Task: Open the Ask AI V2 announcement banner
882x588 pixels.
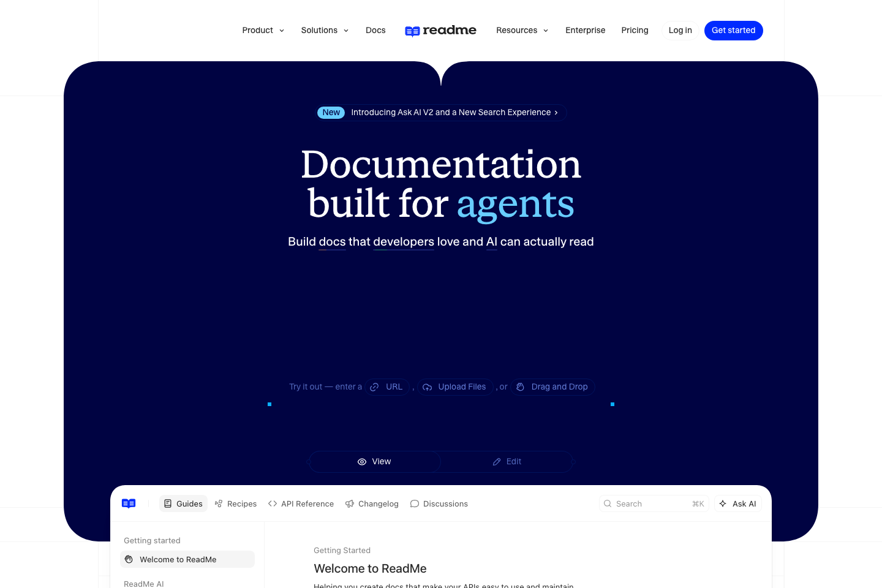Action: click(441, 113)
